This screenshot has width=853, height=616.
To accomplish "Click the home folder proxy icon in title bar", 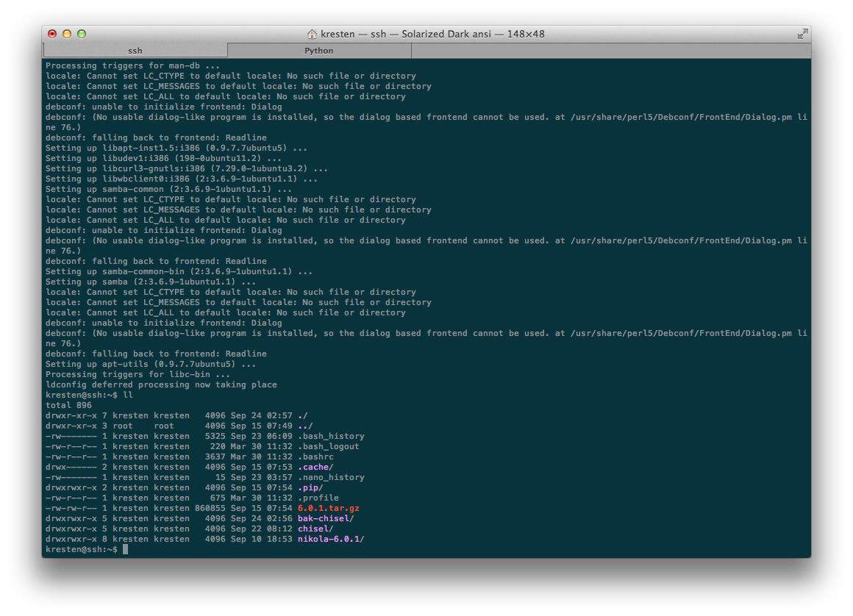I will tap(313, 34).
